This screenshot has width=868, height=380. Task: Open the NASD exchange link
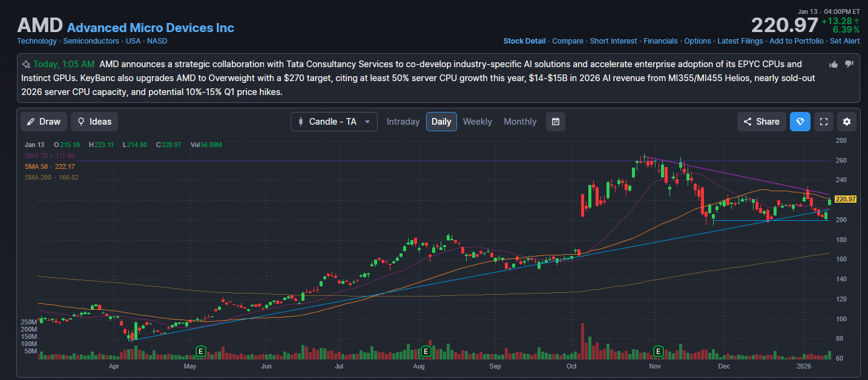pyautogui.click(x=157, y=41)
